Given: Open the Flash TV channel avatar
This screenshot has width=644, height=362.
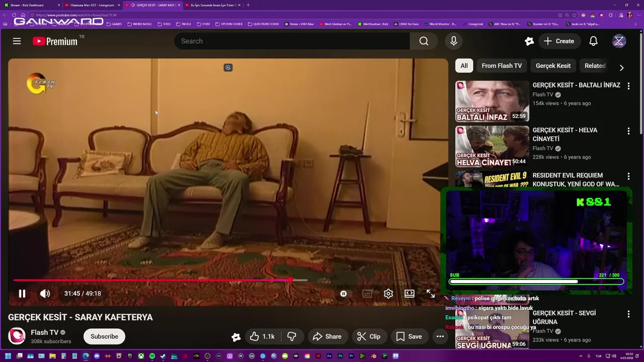Looking at the screenshot, I should (17, 336).
